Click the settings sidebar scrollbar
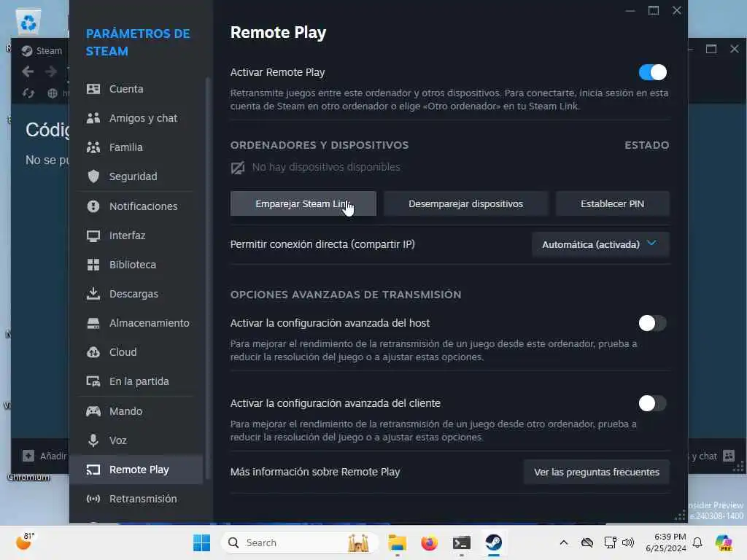Screen dimensions: 747x560 click(207, 279)
